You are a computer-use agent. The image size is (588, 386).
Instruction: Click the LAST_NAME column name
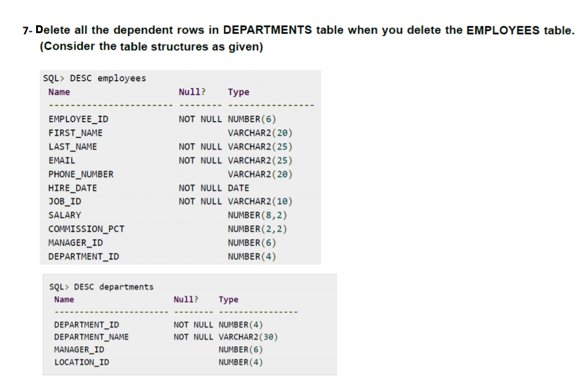click(x=73, y=147)
